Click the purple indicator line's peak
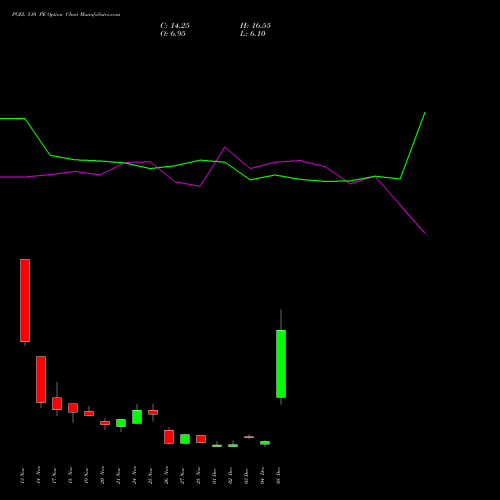 point(225,147)
